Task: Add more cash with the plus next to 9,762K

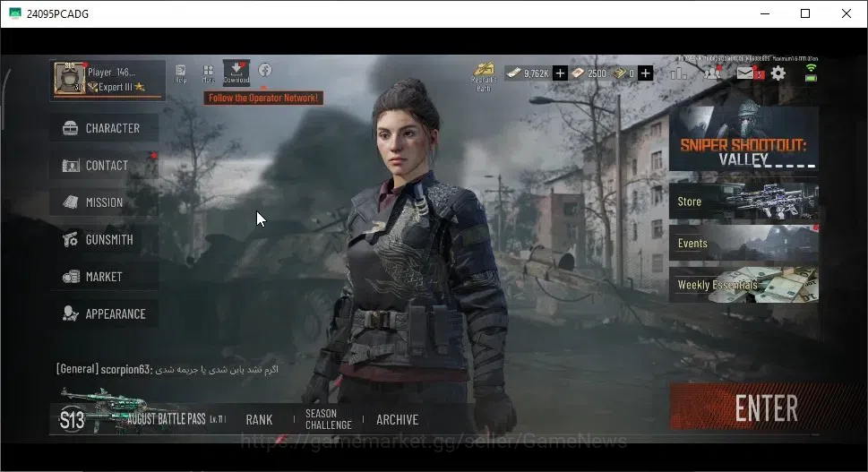Action: (x=560, y=73)
